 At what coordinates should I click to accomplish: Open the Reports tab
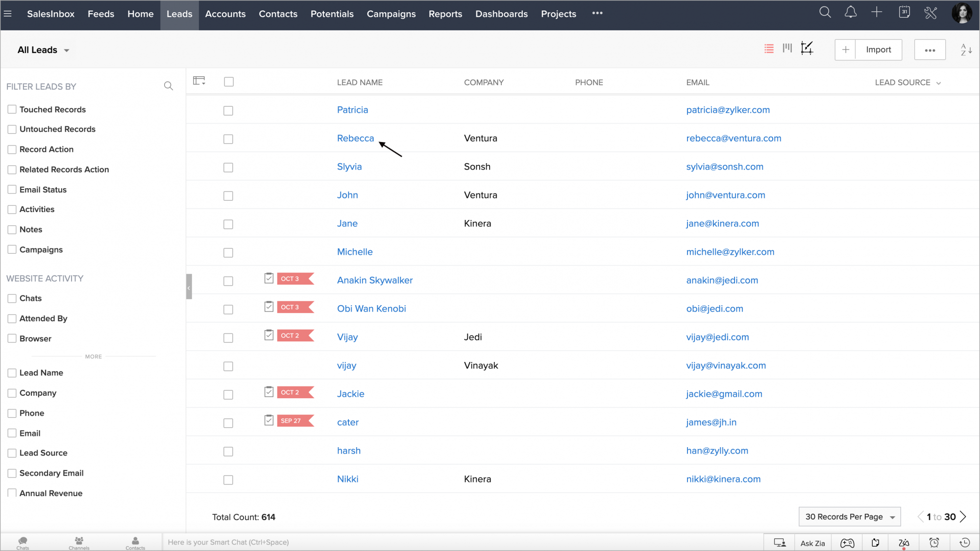pyautogui.click(x=445, y=14)
